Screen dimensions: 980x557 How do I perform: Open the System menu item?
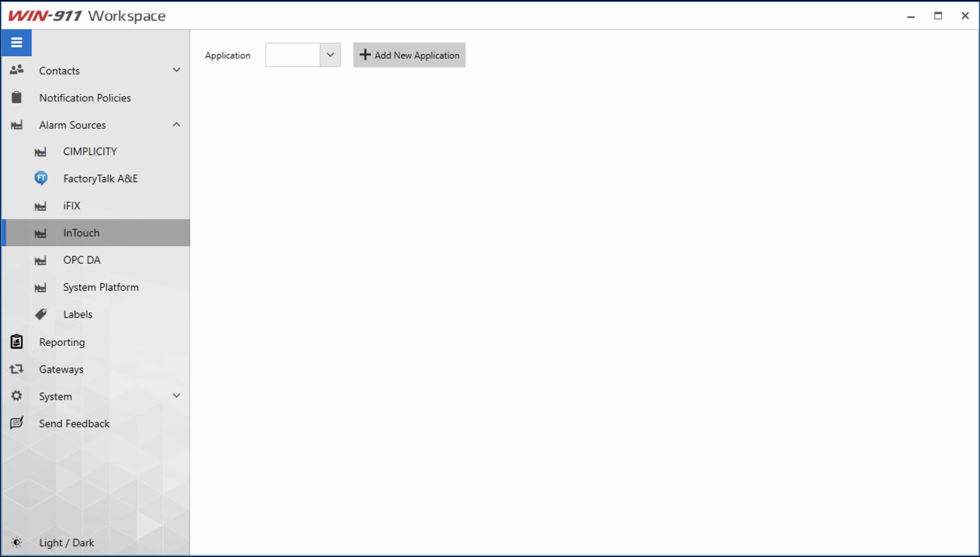(x=96, y=396)
